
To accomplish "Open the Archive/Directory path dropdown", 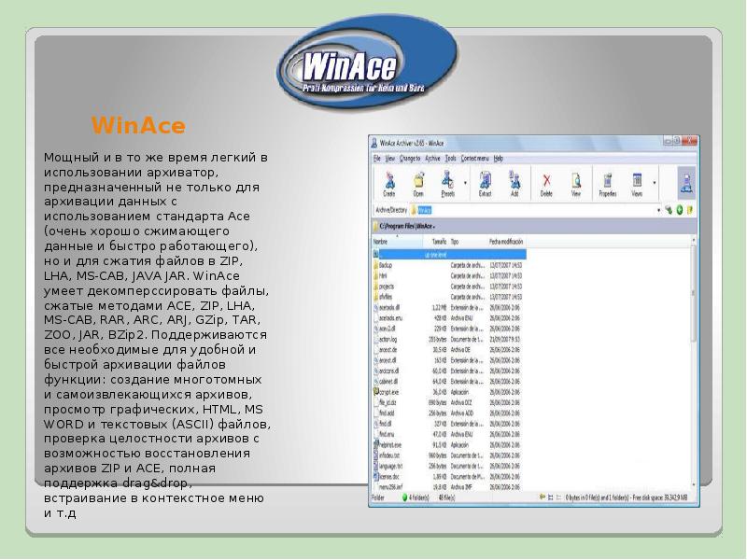I will (659, 211).
